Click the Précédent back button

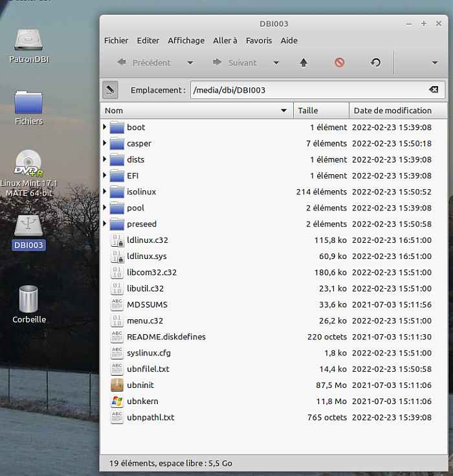(x=144, y=63)
